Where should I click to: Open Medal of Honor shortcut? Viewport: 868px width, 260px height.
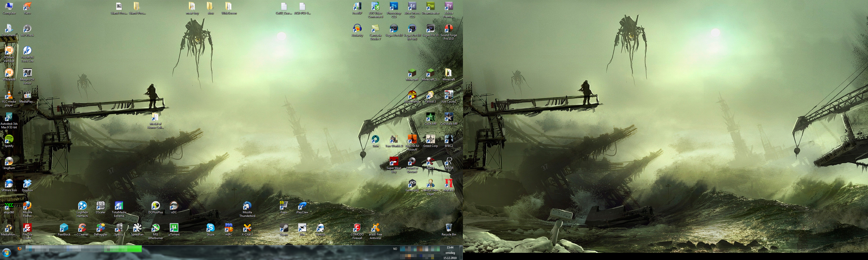tap(155, 121)
